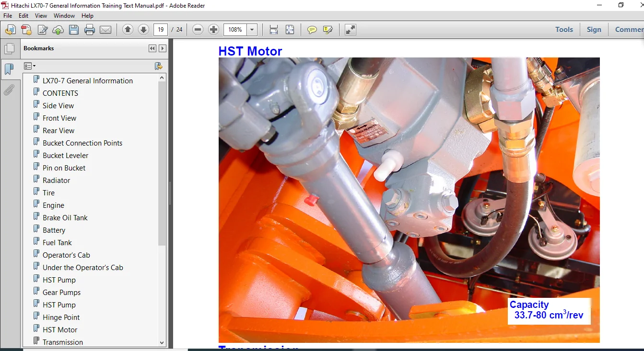Image resolution: width=644 pixels, height=351 pixels.
Task: Go to previous page with up arrow
Action: 128,30
